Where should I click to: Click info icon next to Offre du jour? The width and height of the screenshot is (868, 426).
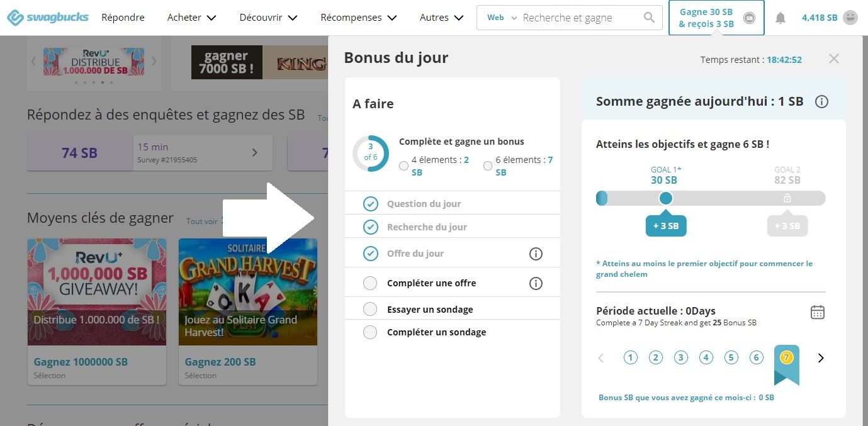[536, 254]
